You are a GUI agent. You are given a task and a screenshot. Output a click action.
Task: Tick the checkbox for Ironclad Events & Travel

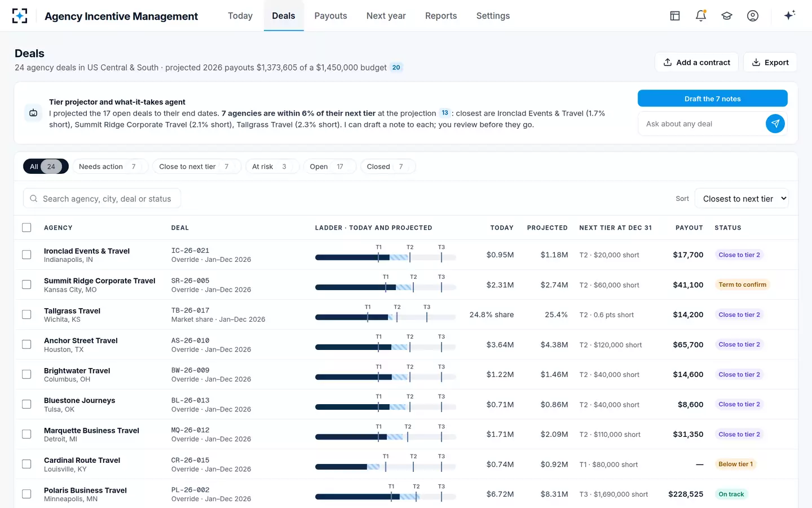click(x=27, y=255)
